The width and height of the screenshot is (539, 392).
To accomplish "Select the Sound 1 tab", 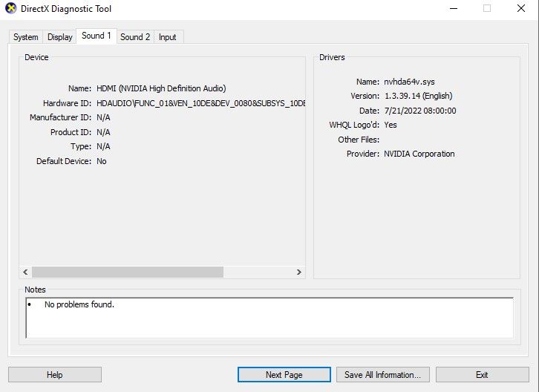I will point(97,36).
